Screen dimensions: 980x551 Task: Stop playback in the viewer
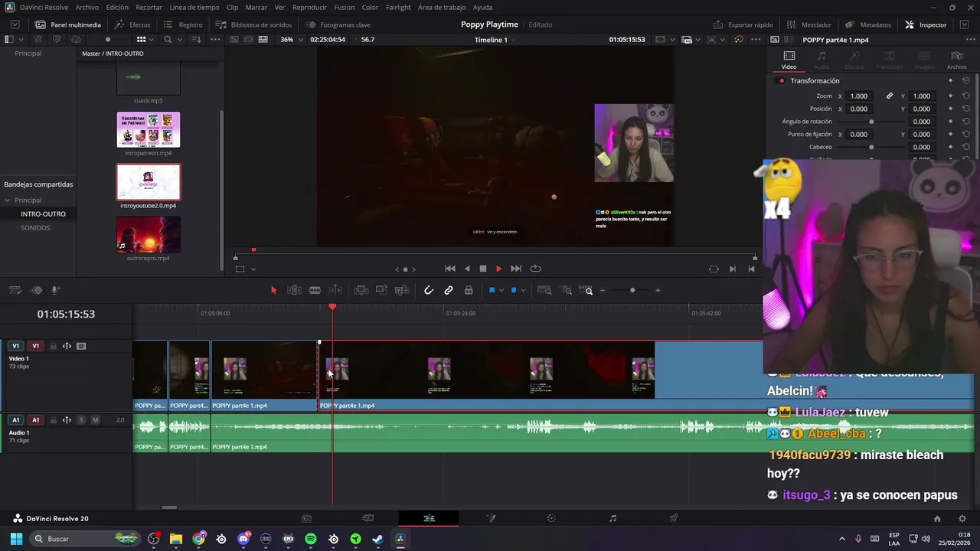coord(483,269)
